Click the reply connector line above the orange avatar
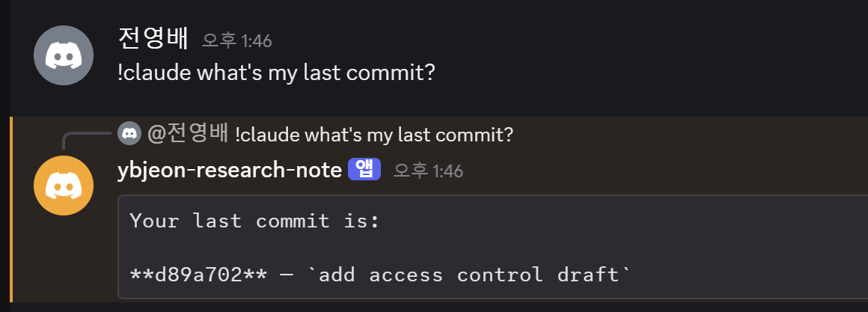The image size is (868, 312). tap(86, 141)
